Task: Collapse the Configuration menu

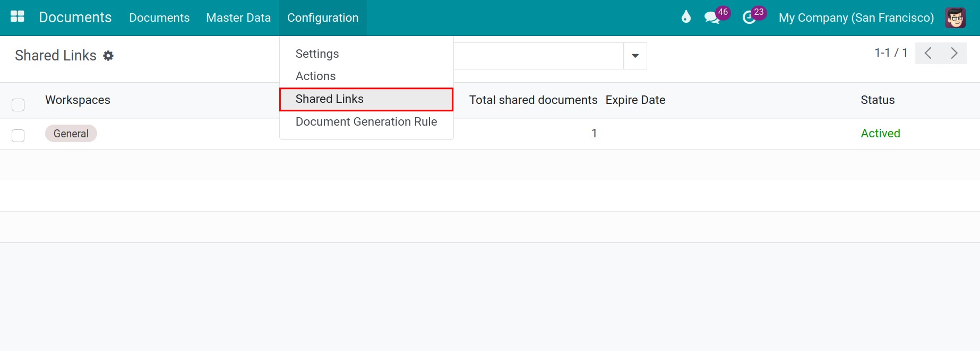Action: [323, 17]
